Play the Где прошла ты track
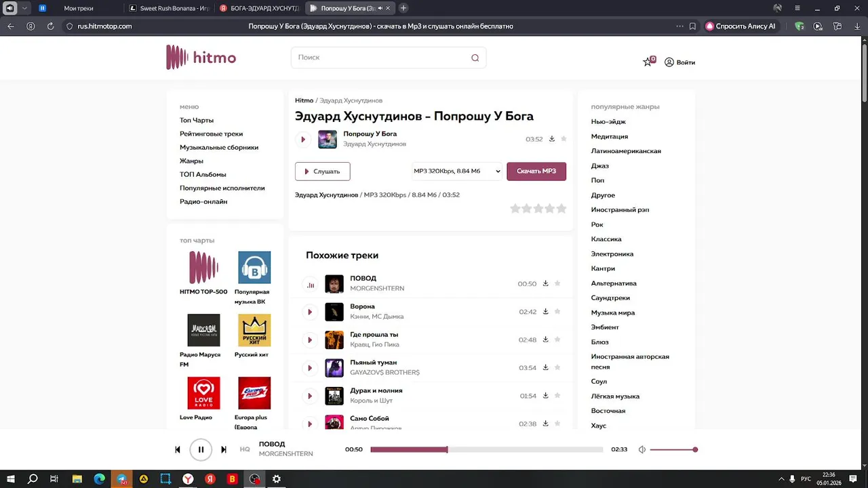 point(310,340)
